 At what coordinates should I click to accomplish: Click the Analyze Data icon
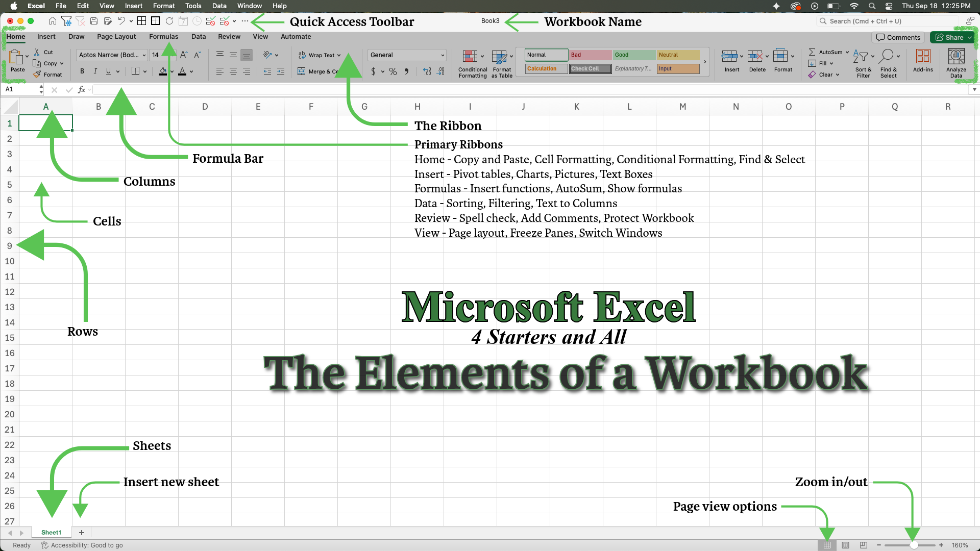pyautogui.click(x=956, y=56)
